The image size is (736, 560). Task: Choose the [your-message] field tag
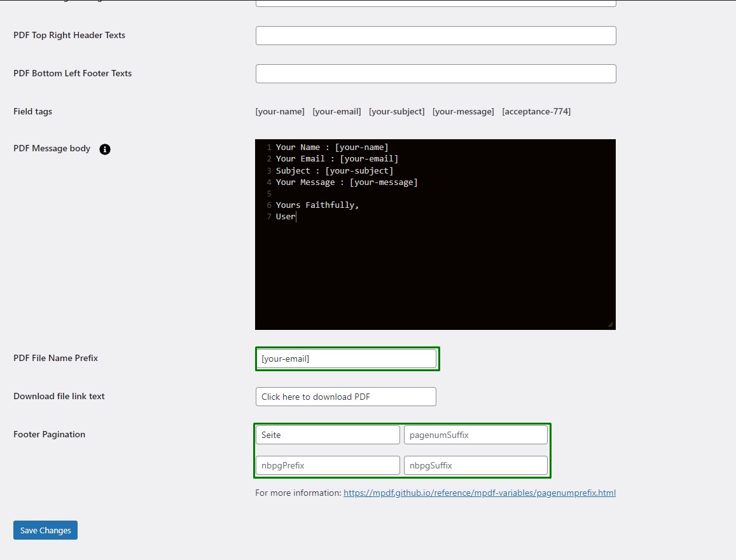pos(463,112)
